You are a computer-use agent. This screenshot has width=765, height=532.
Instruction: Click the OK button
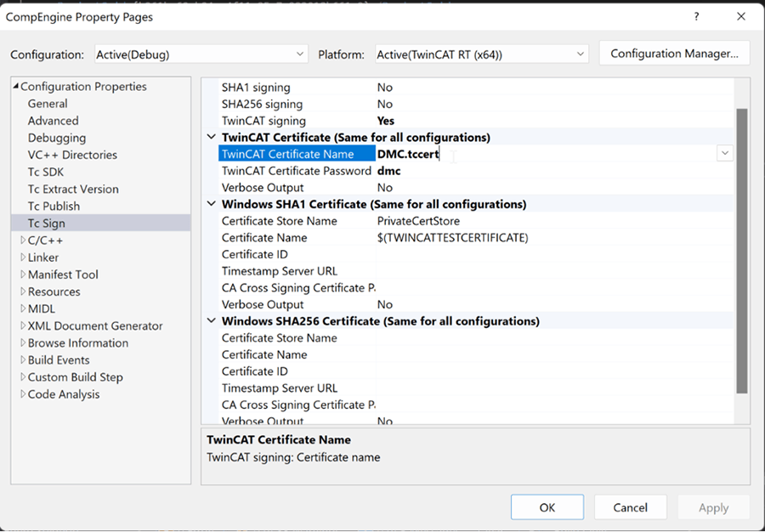pyautogui.click(x=547, y=507)
